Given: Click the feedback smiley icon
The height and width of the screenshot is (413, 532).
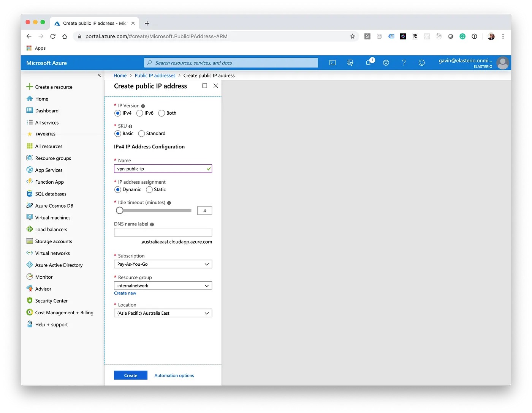Looking at the screenshot, I should click(x=422, y=63).
